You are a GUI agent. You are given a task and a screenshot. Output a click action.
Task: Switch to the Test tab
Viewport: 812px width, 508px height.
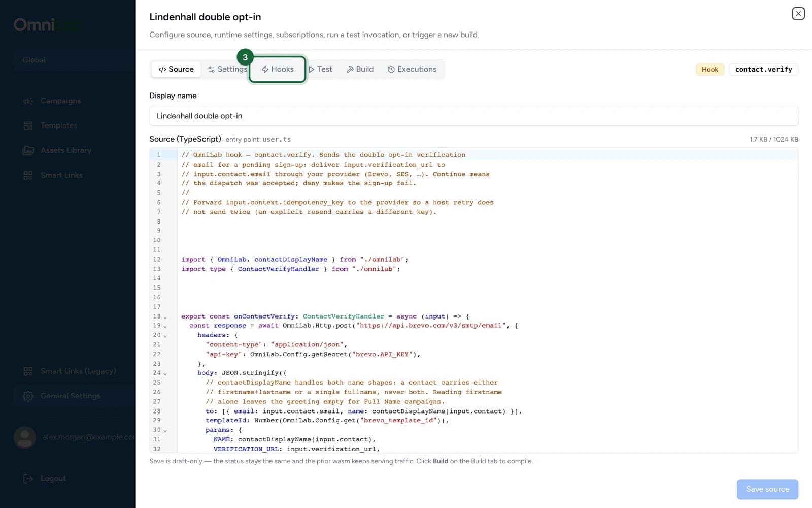320,69
